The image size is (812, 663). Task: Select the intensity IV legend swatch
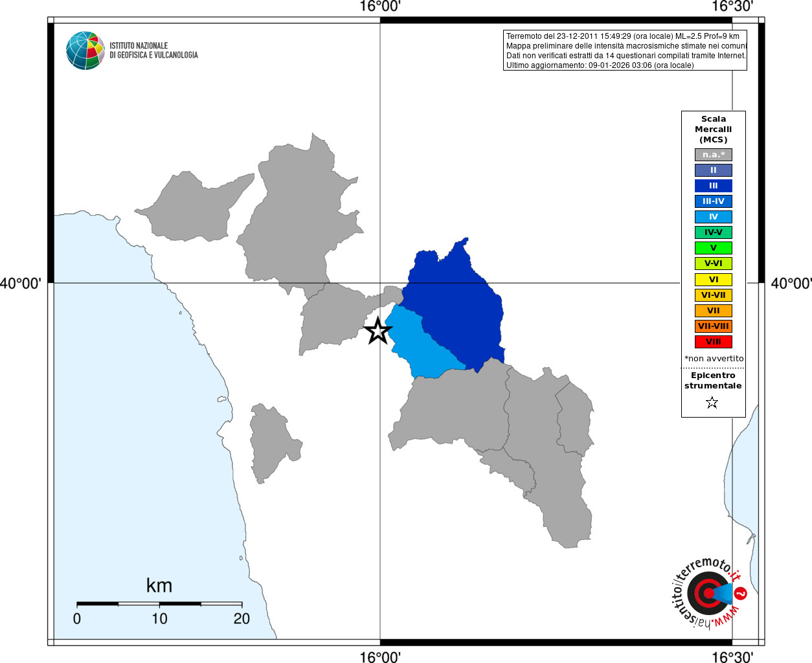714,217
